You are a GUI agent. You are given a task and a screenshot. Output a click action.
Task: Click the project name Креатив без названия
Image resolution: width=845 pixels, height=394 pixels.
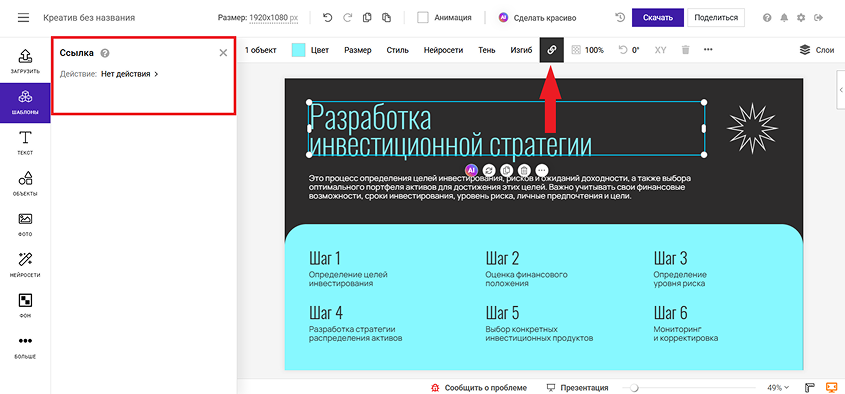point(89,18)
